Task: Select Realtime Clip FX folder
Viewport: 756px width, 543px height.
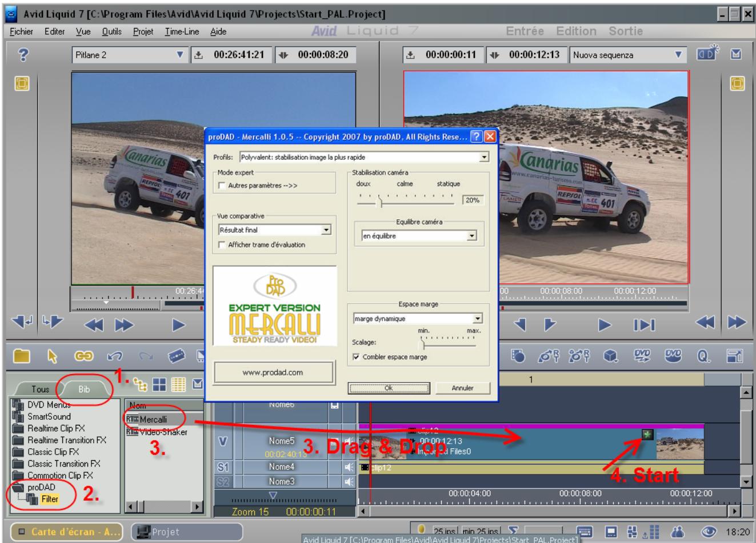Action: click(56, 428)
